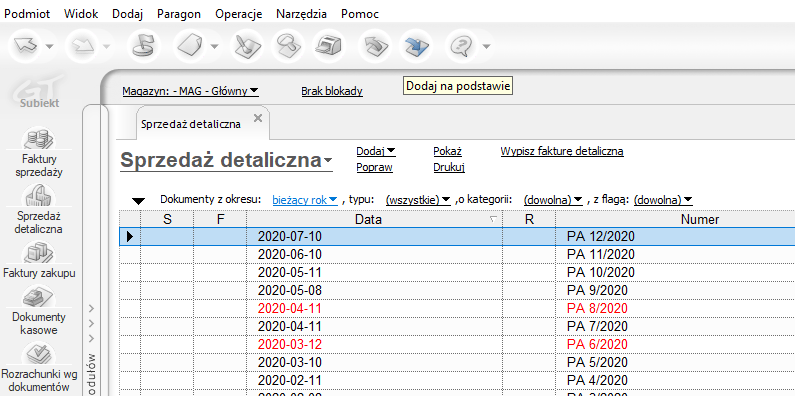Click the edit document pencil icon
The width and height of the screenshot is (795, 396).
246,46
